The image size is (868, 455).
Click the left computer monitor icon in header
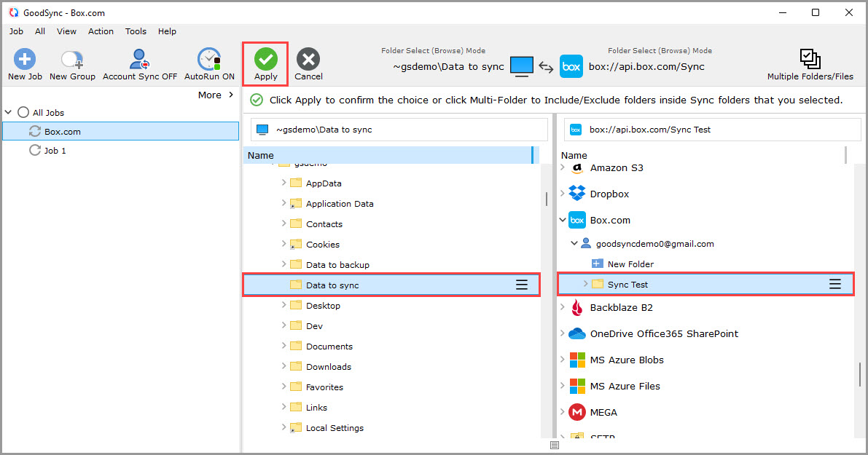522,66
